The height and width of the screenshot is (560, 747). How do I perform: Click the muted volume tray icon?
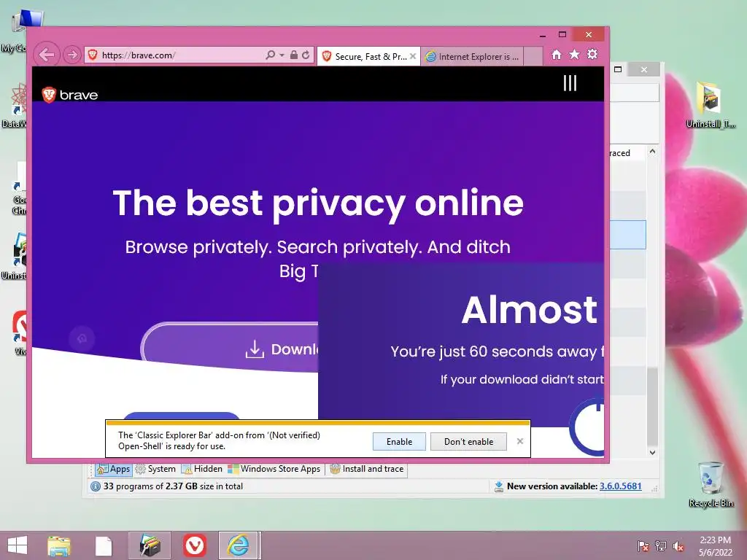pos(678,545)
